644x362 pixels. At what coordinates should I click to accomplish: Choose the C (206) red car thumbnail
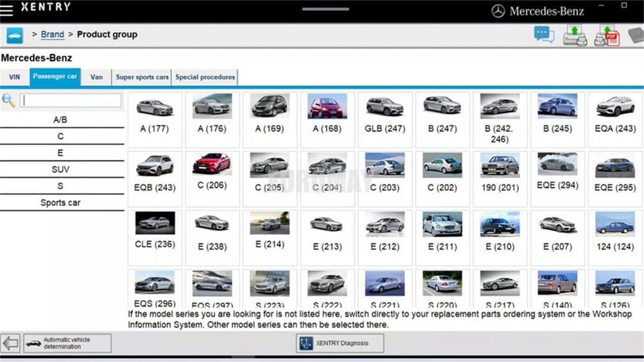tap(212, 177)
